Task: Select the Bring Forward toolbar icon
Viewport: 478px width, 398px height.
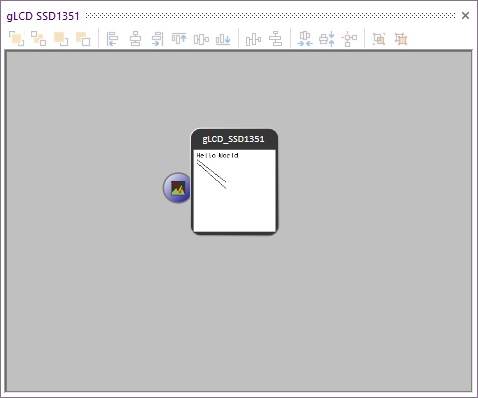Action: pyautogui.click(x=61, y=39)
